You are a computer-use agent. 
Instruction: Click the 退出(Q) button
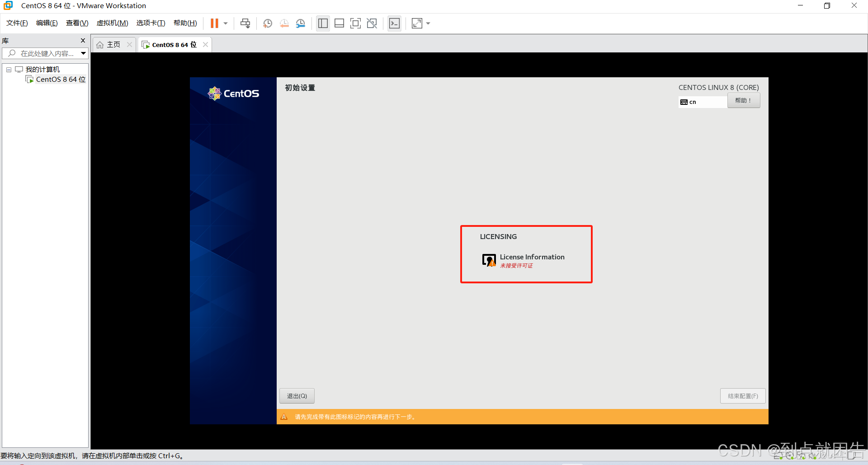pyautogui.click(x=297, y=396)
